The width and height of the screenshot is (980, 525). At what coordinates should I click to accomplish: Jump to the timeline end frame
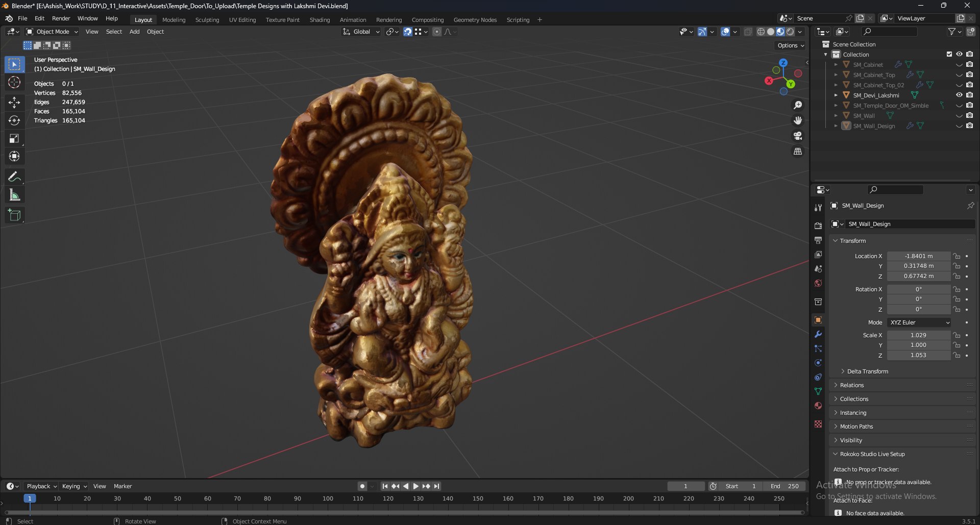click(436, 486)
